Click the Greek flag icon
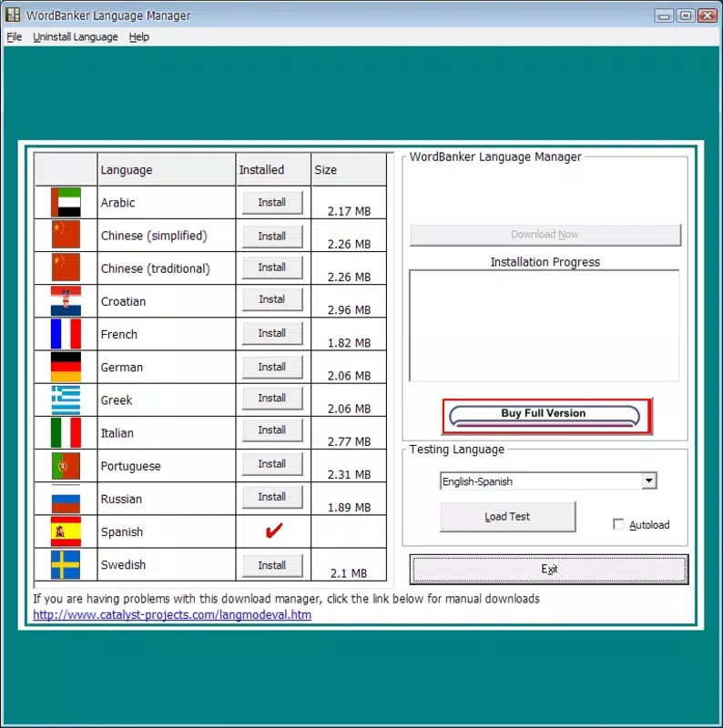 point(66,399)
